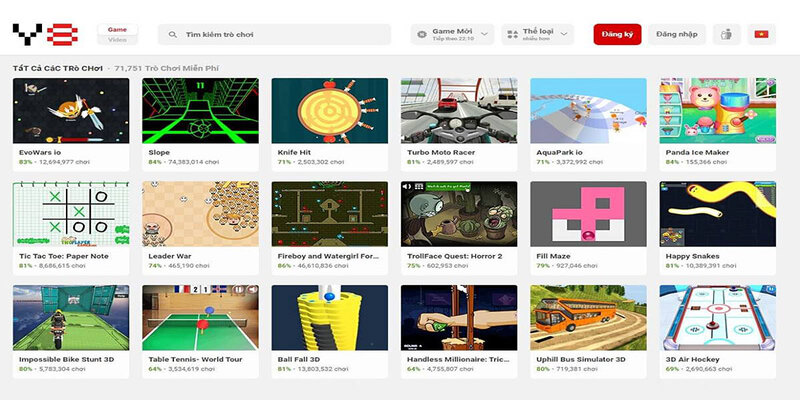Click the red Đăng ký button
The width and height of the screenshot is (800, 400).
(x=616, y=35)
